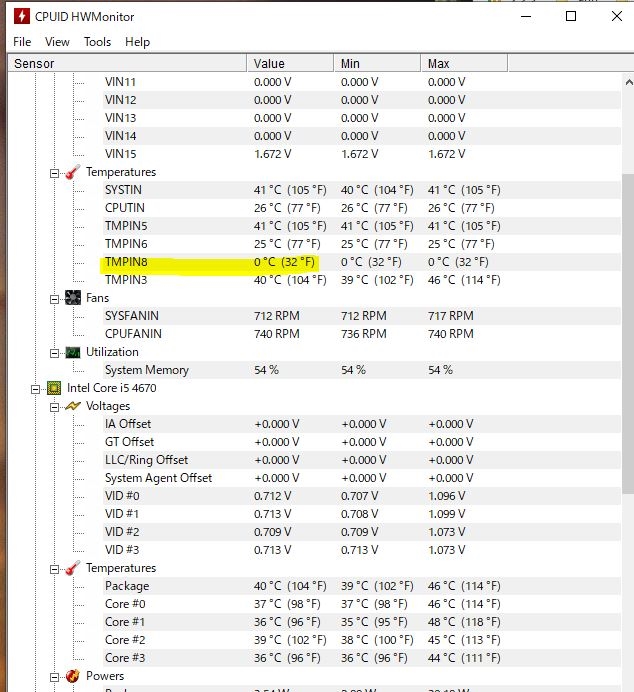Click the 736 RPM min of CPUFANIN
Viewport: 634px width, 692px height.
coord(364,334)
